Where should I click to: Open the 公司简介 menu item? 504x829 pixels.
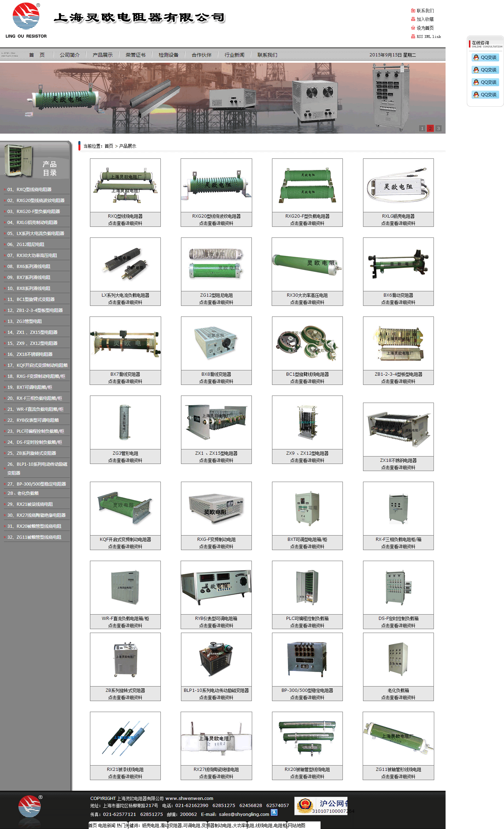[69, 55]
